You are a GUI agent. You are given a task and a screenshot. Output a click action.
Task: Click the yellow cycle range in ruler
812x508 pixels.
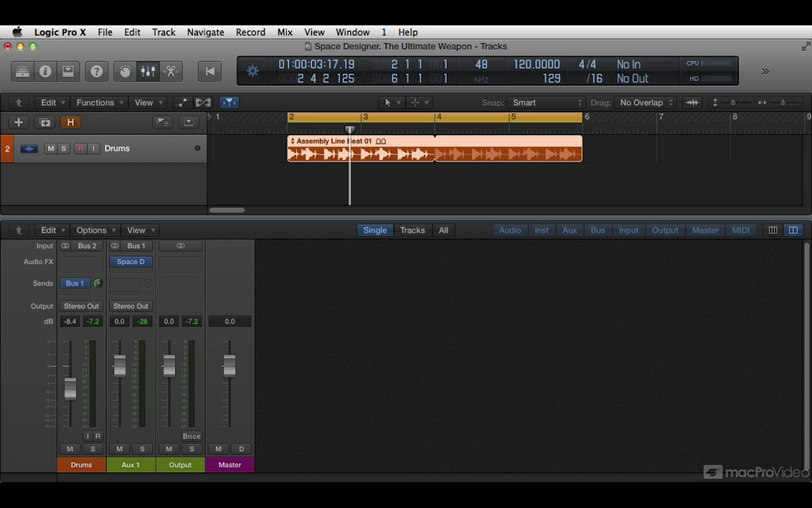point(435,117)
